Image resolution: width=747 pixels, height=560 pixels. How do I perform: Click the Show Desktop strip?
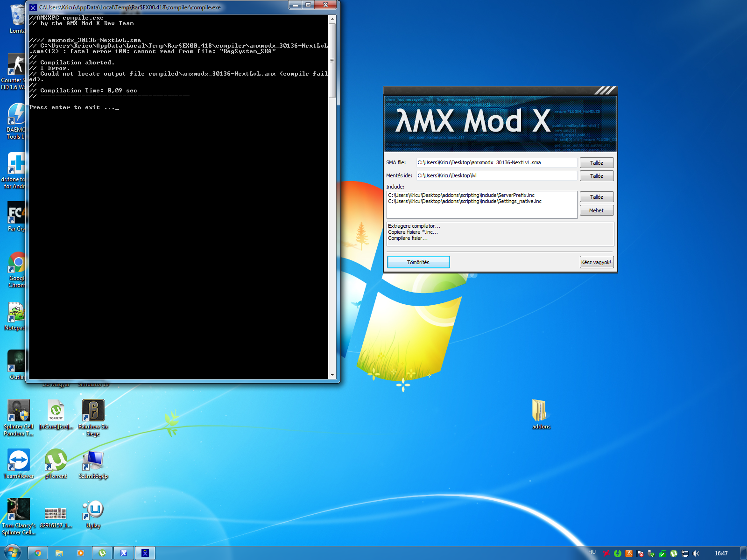click(743, 553)
